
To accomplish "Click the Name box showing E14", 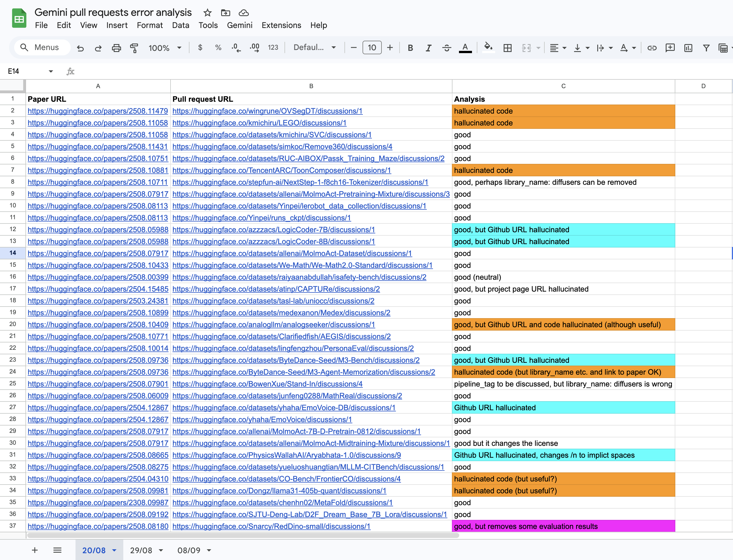I will point(27,71).
